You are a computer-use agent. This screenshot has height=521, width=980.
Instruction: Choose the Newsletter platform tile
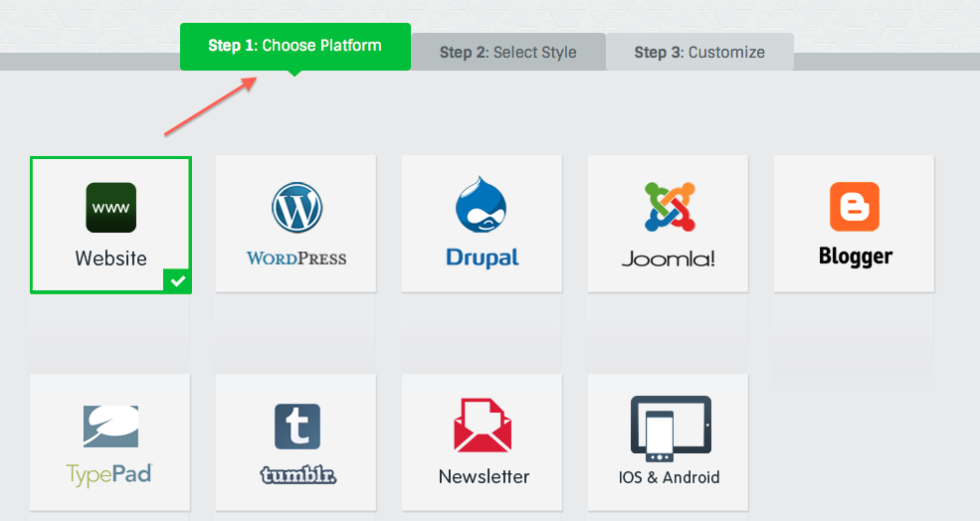[x=482, y=442]
